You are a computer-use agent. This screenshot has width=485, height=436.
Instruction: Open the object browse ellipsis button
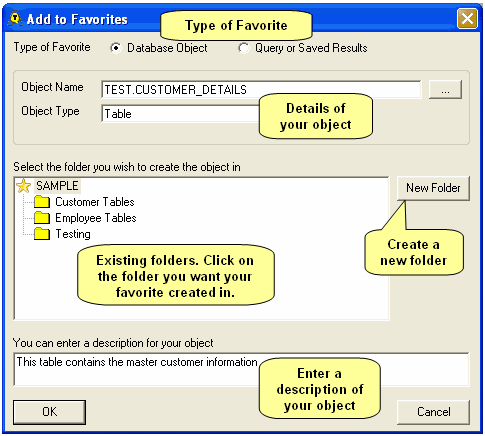coord(445,89)
